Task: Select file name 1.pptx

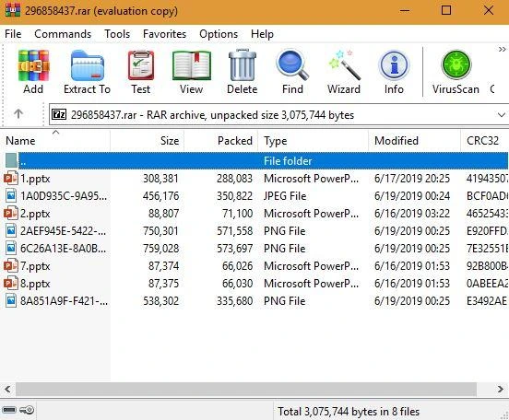Action: (35, 179)
